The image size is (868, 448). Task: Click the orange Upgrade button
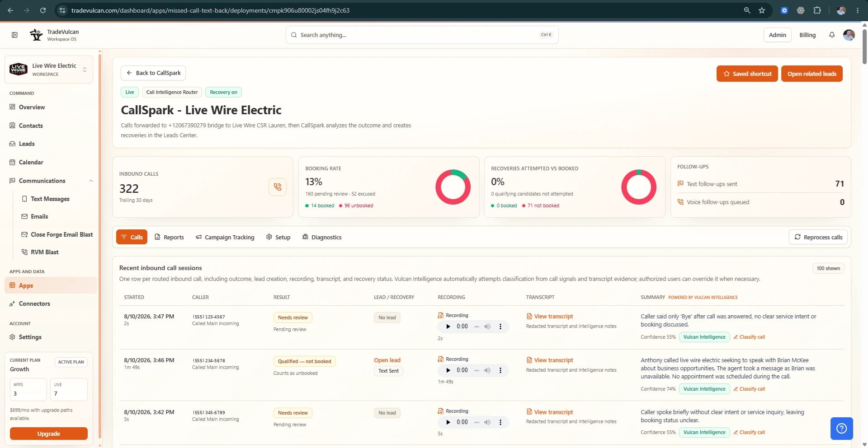[x=49, y=434]
